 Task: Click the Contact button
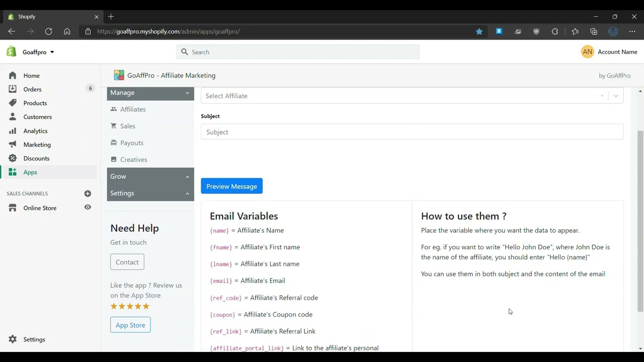point(127,262)
